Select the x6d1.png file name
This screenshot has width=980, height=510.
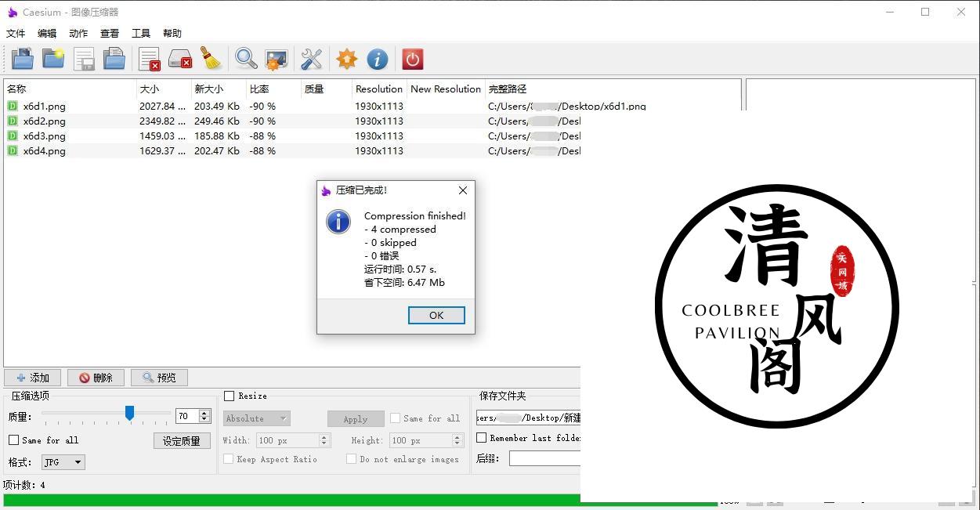coord(45,106)
